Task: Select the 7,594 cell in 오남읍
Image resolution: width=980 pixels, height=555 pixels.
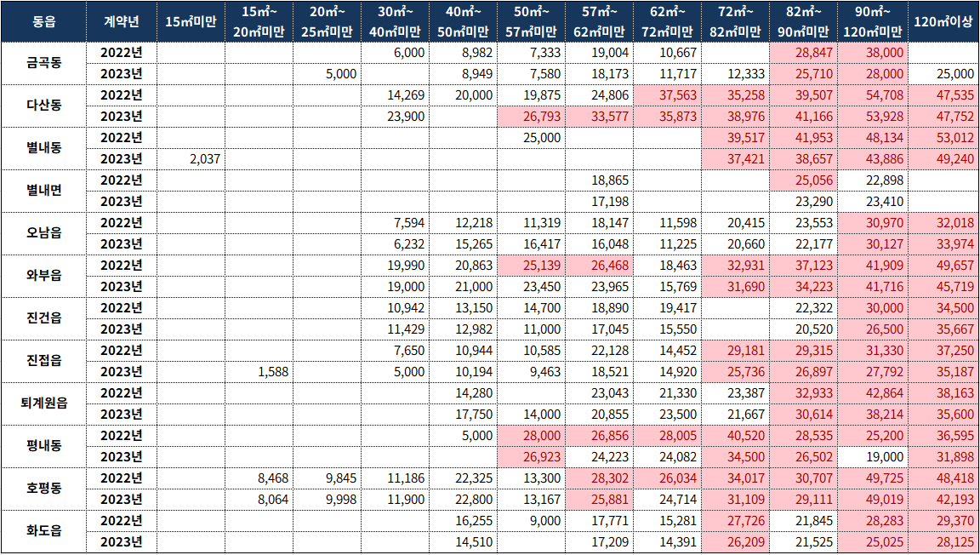Action: [x=395, y=223]
